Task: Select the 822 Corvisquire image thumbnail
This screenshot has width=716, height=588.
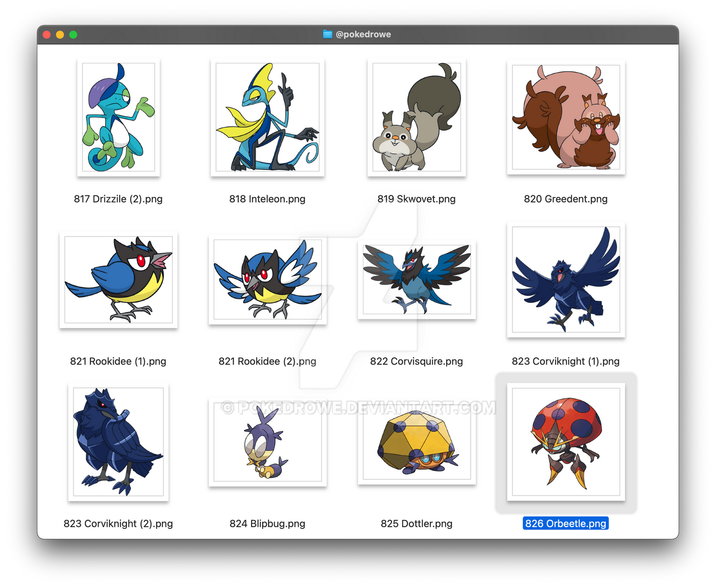Action: [x=417, y=279]
